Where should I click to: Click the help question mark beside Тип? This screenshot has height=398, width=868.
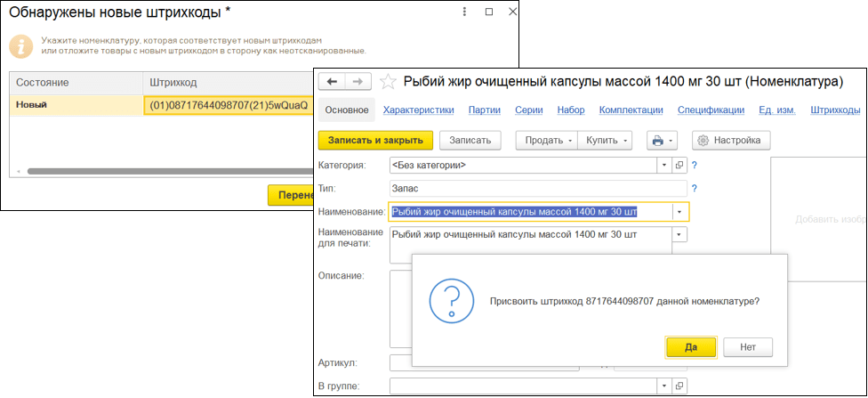[x=694, y=189]
